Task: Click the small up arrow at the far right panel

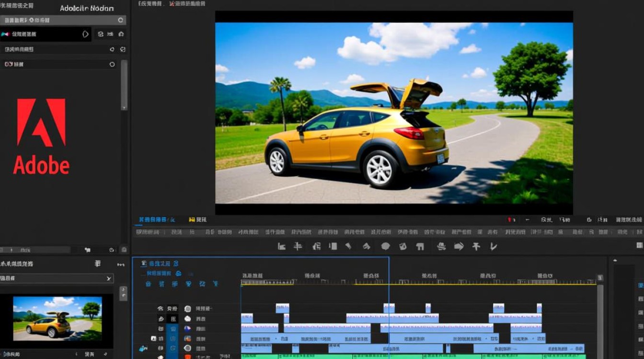Action: coord(615,261)
